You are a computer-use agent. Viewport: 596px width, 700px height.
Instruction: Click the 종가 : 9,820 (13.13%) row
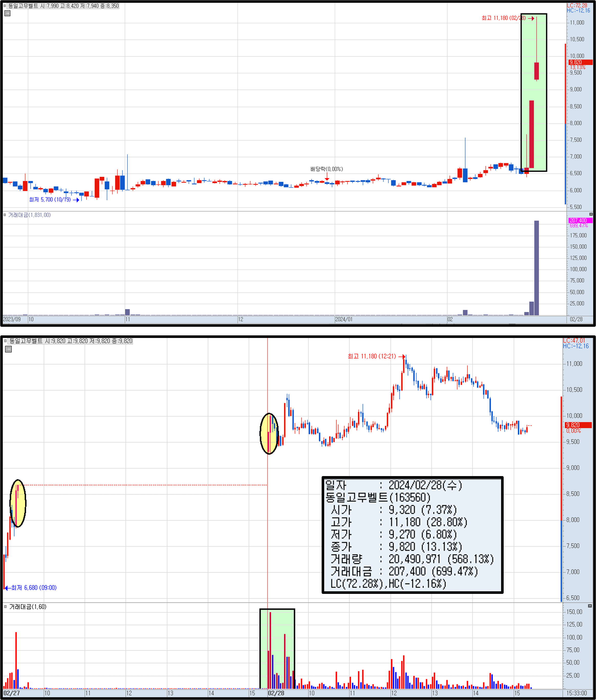[x=396, y=547]
